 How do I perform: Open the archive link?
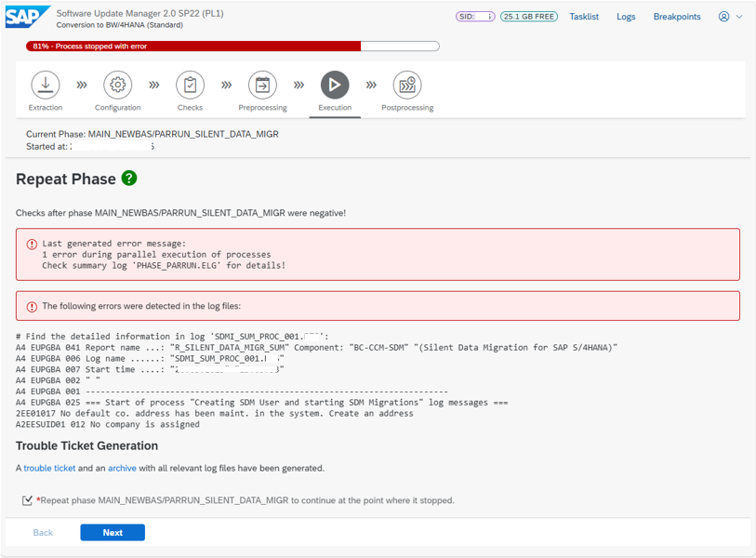tap(122, 469)
